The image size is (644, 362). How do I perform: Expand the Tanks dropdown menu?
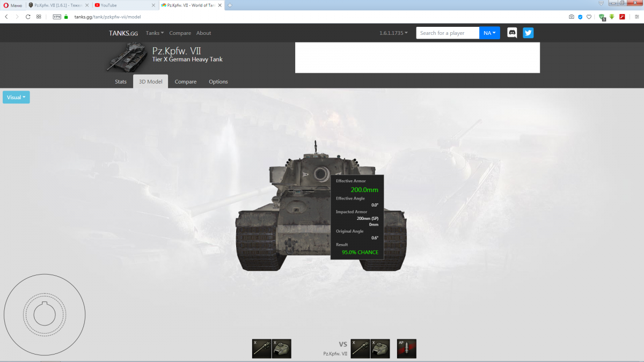[155, 33]
